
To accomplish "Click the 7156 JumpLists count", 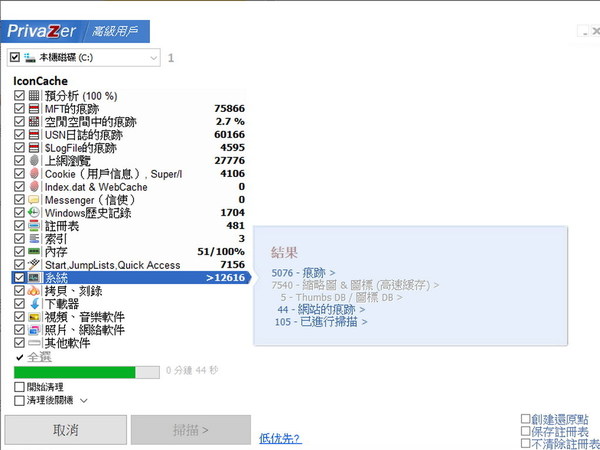I will [232, 264].
